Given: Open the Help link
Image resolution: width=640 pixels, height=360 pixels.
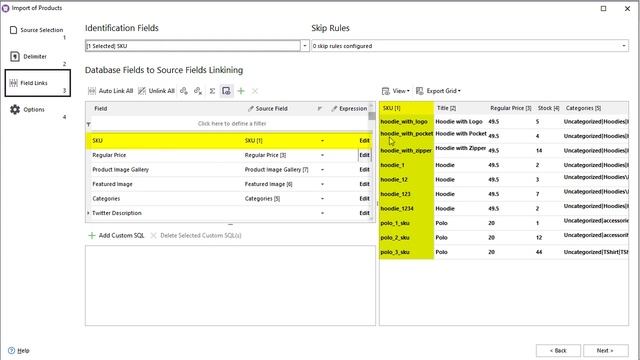Looking at the screenshot, I should click(x=23, y=351).
